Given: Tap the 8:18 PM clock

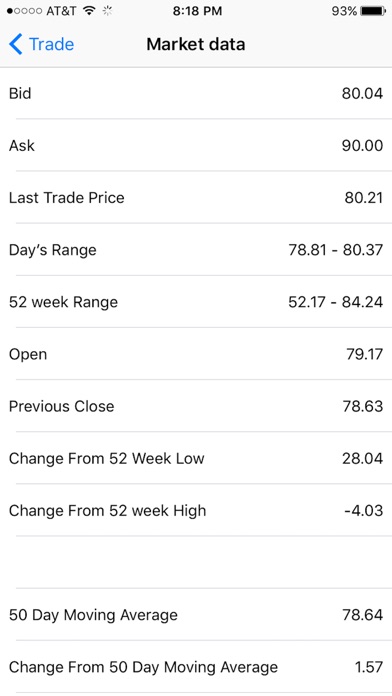Looking at the screenshot, I should tap(197, 11).
